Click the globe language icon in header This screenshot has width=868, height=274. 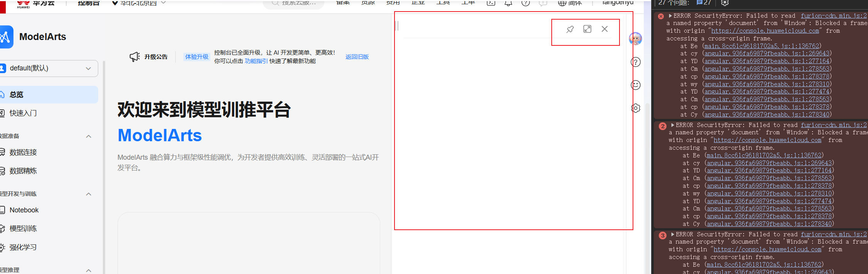click(562, 3)
